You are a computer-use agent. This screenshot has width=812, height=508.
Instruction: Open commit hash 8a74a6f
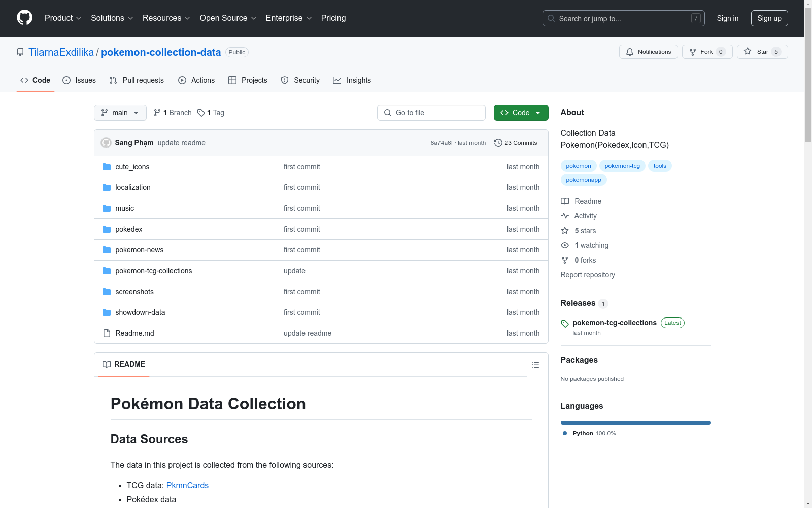pyautogui.click(x=442, y=143)
